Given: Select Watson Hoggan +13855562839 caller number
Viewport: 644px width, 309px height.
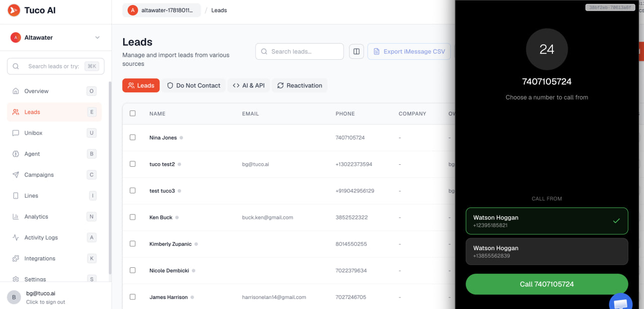Looking at the screenshot, I should pos(547,251).
